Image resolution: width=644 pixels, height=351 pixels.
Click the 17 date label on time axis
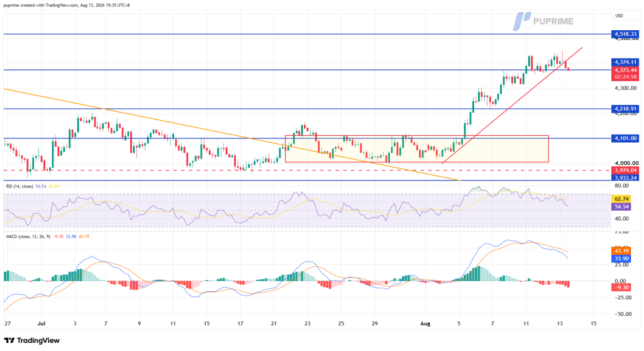[x=240, y=323]
